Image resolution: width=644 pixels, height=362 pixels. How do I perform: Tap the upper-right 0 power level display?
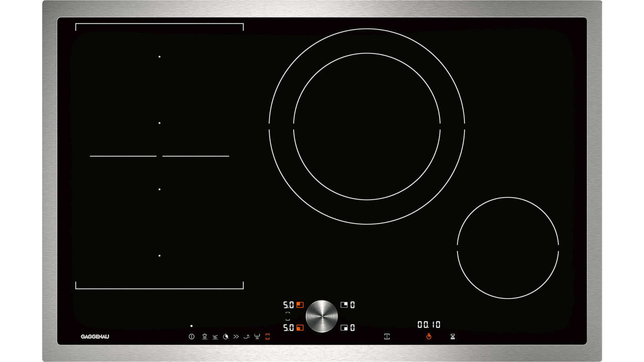pos(353,305)
